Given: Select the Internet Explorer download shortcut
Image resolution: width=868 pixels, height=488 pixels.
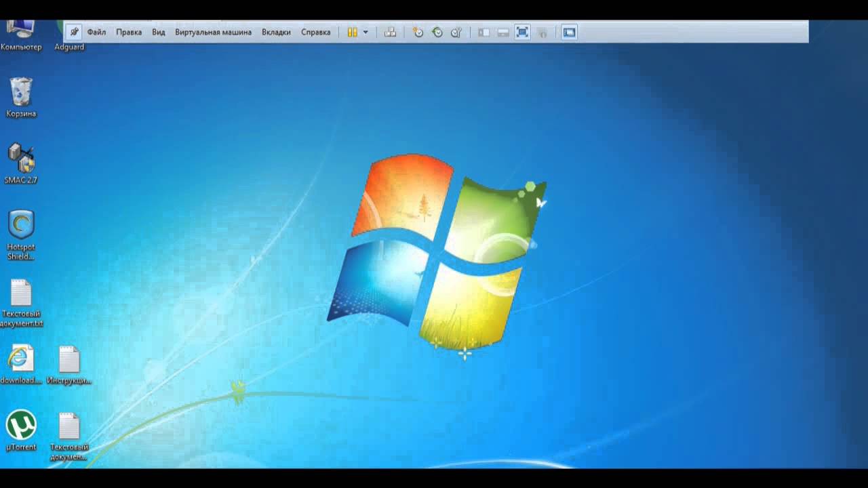Looking at the screenshot, I should (21, 365).
